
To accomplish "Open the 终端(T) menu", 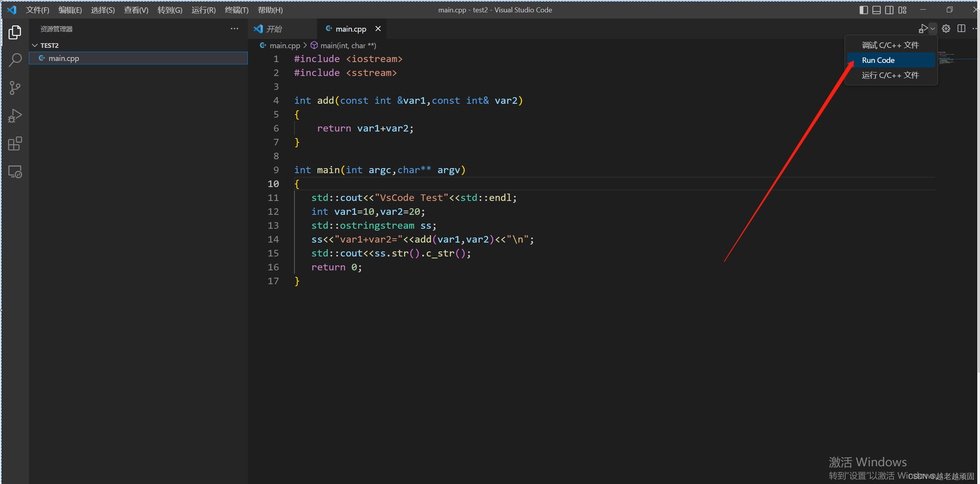I will [x=237, y=10].
